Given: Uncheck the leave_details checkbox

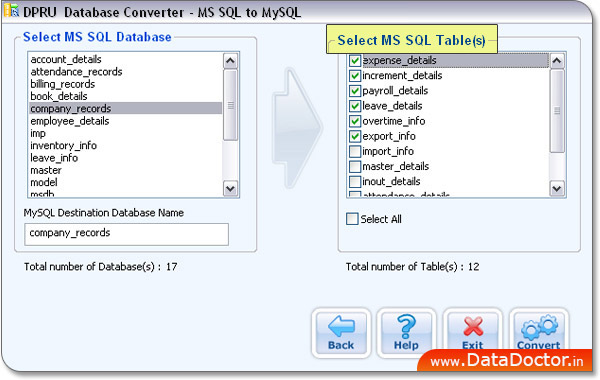Looking at the screenshot, I should point(355,106).
